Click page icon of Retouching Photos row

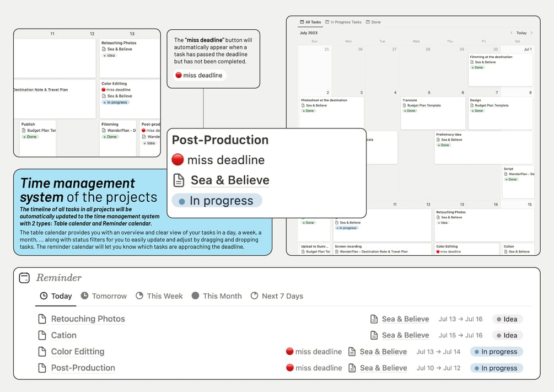42,319
